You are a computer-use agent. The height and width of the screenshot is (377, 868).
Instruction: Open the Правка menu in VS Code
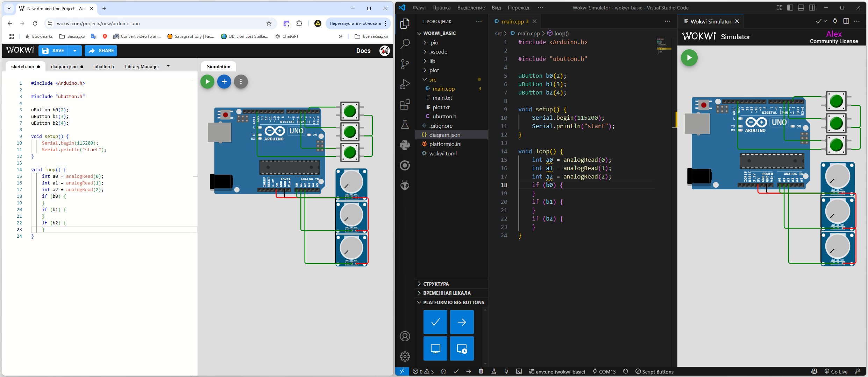click(x=441, y=7)
